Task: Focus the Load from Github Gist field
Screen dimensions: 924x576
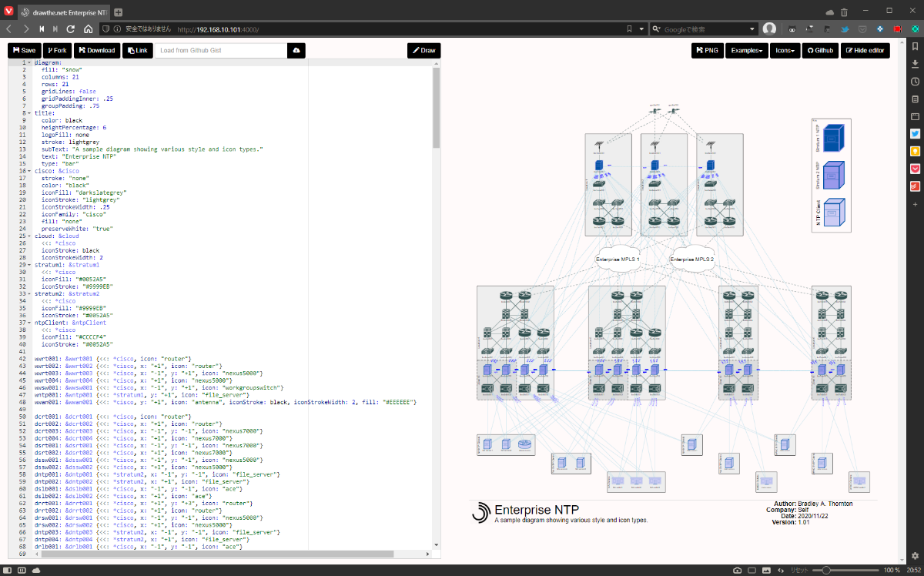Action: (220, 50)
